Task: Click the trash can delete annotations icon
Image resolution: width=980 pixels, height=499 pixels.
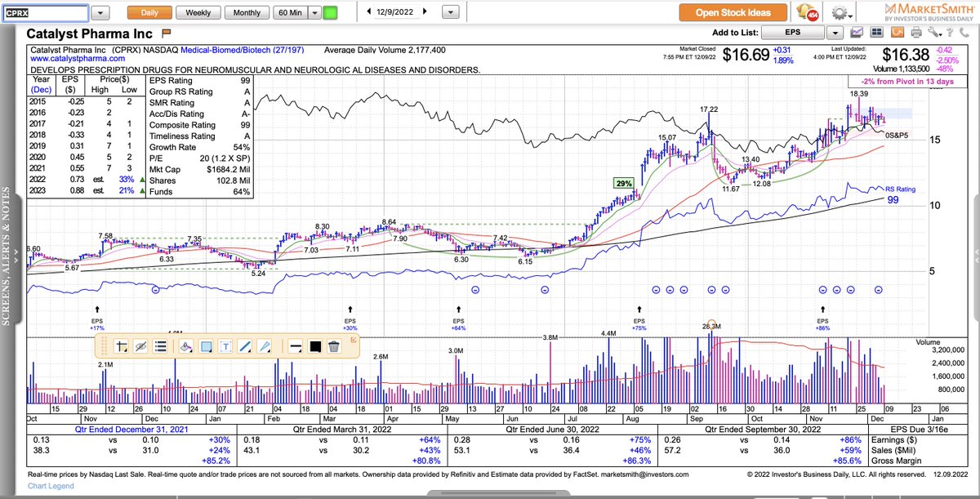Action: [x=333, y=346]
